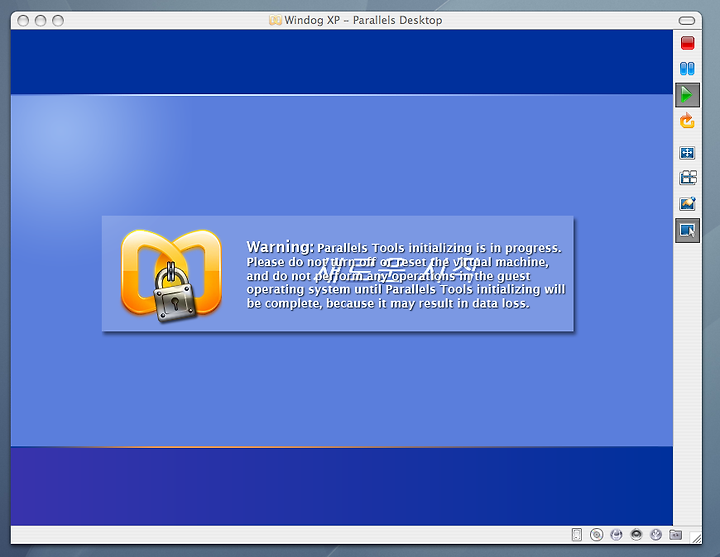Click the green Play/Start button
The height and width of the screenshot is (557, 720).
pos(687,95)
